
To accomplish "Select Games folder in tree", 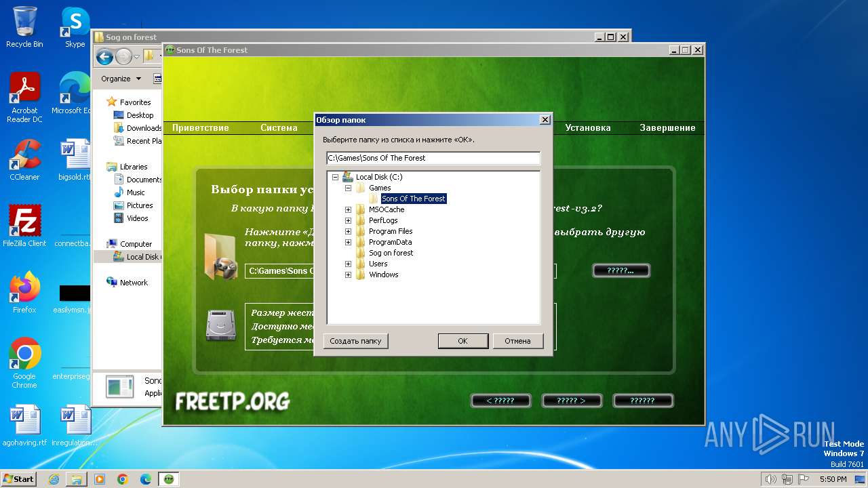I will (x=380, y=188).
